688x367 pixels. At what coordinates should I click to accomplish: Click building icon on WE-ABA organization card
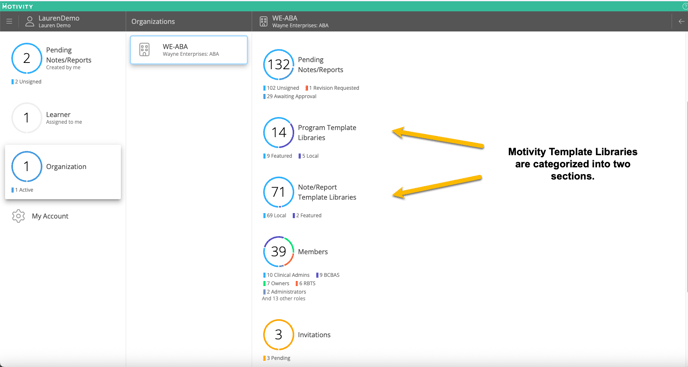point(144,50)
